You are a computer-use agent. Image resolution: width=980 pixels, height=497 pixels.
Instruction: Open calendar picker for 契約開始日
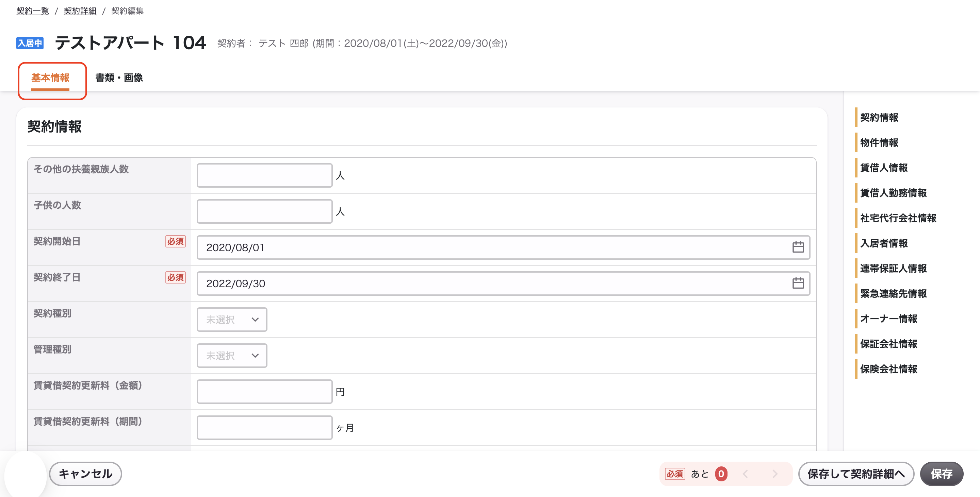[798, 247]
